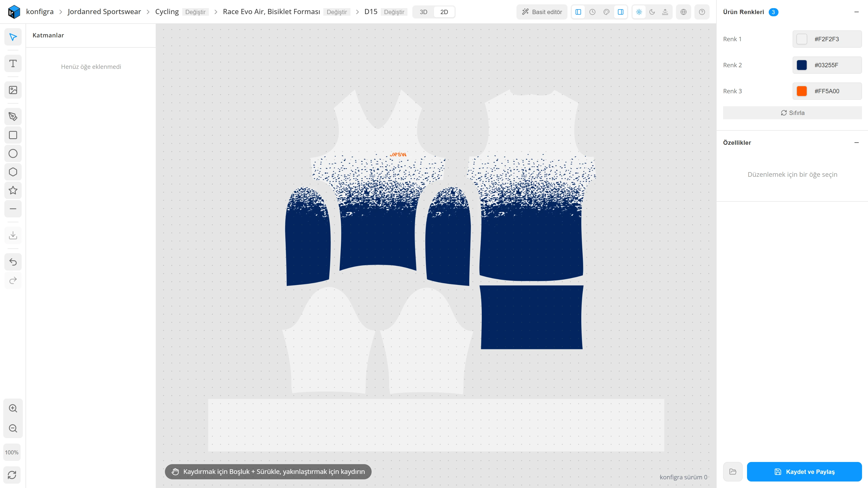The image size is (868, 488).
Task: Collapse the Ürün Renkleri section
Action: pos(857,12)
